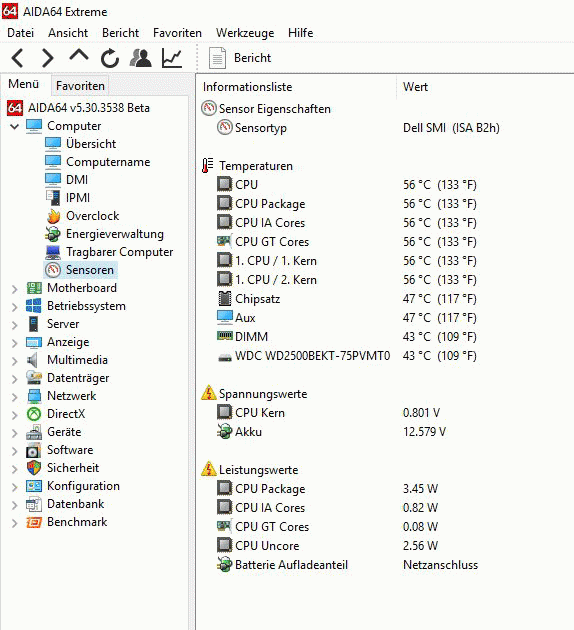This screenshot has height=630, width=574.
Task: Go forward with the right arrow toolbar icon
Action: point(48,58)
